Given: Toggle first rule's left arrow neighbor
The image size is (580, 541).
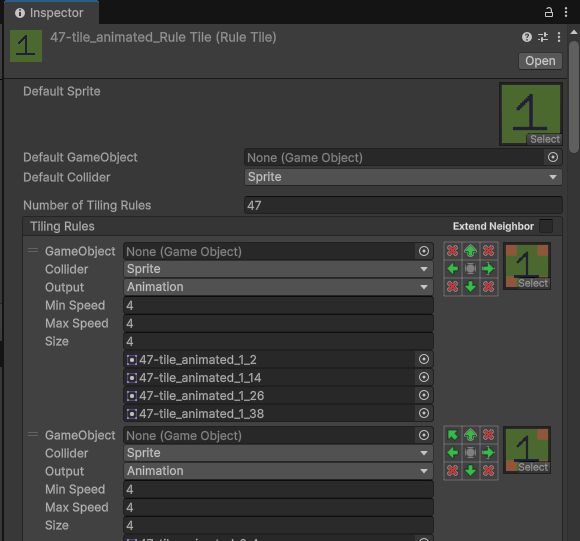Looking at the screenshot, I should tap(452, 269).
